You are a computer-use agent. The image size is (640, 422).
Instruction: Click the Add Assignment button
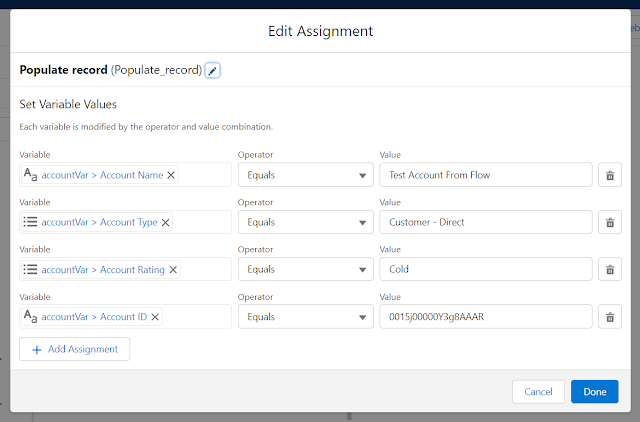coord(75,349)
